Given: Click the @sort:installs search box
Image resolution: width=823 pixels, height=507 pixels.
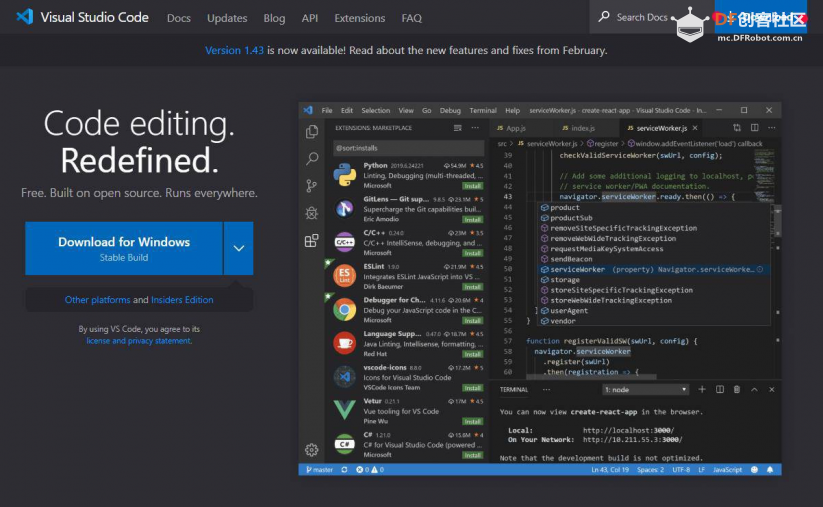Looking at the screenshot, I should [408, 148].
